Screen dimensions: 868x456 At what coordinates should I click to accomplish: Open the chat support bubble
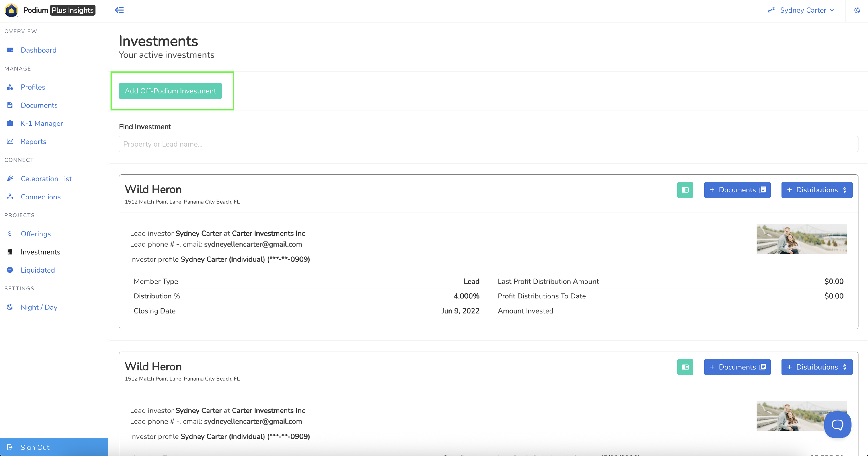pyautogui.click(x=837, y=425)
